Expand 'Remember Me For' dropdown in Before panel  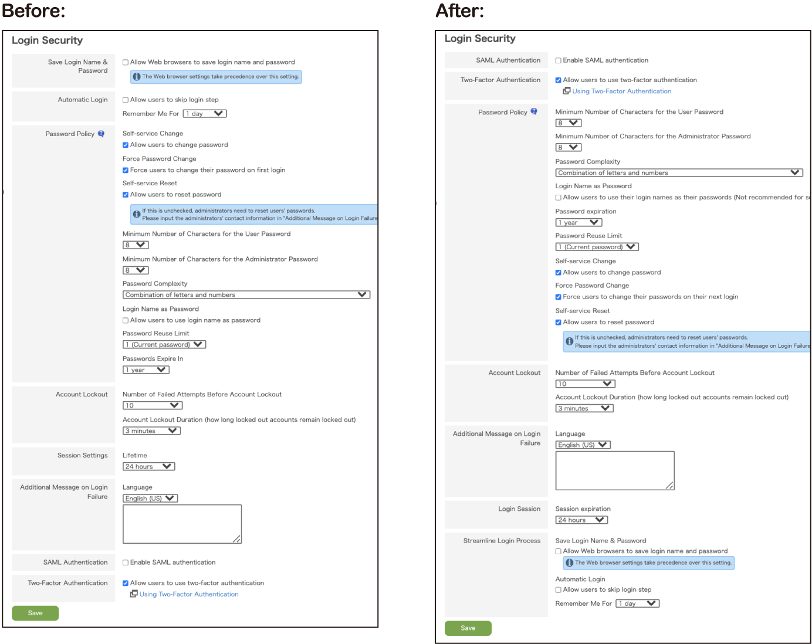point(204,114)
